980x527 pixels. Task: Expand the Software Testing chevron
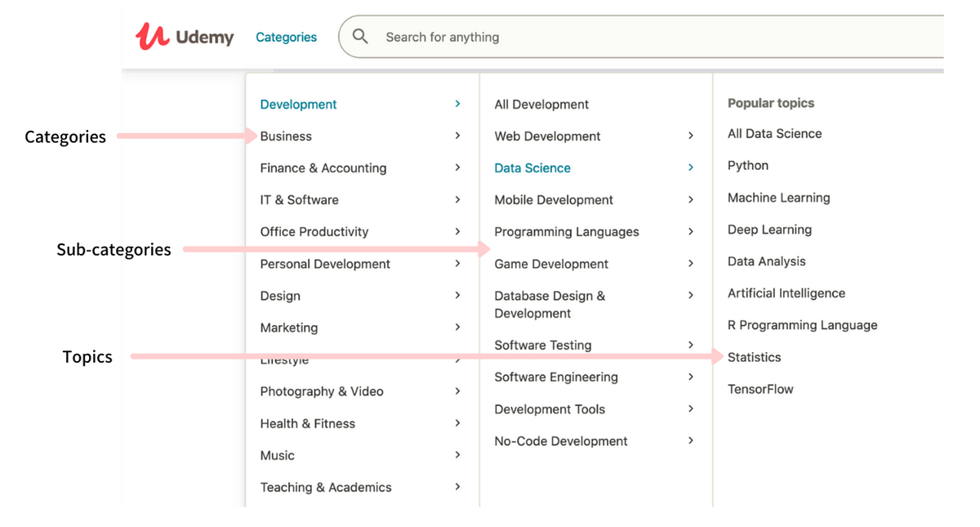click(x=691, y=345)
